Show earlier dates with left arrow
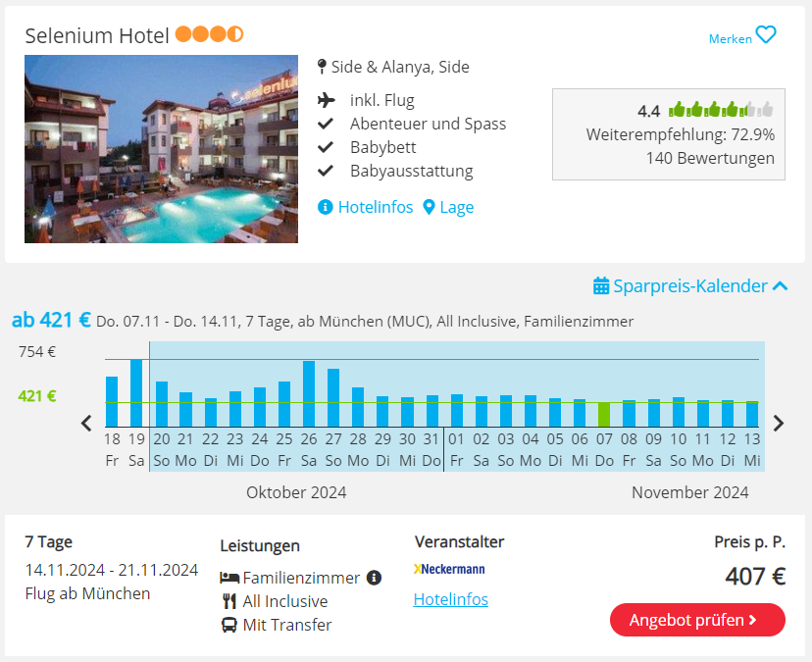The width and height of the screenshot is (812, 662). click(86, 424)
